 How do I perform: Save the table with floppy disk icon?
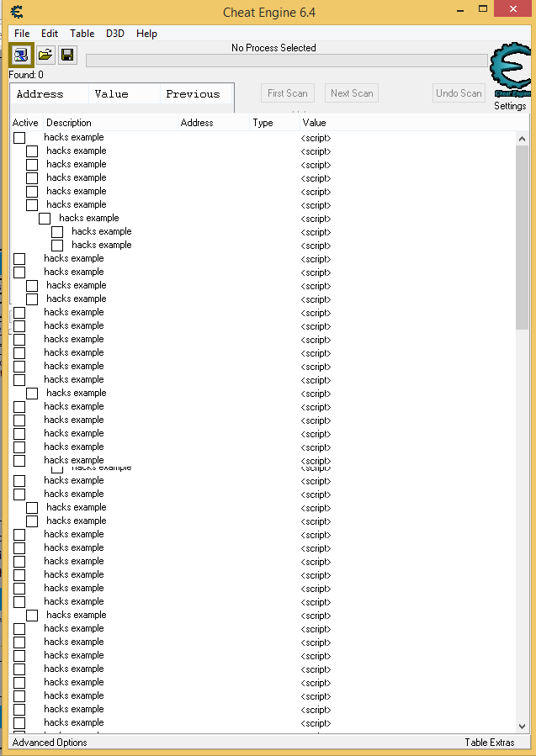[67, 55]
